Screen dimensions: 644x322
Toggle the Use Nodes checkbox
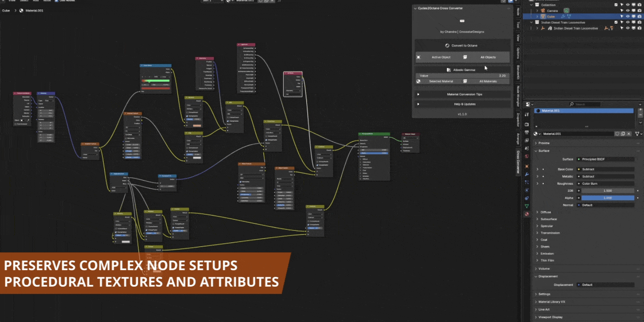click(56, 1)
